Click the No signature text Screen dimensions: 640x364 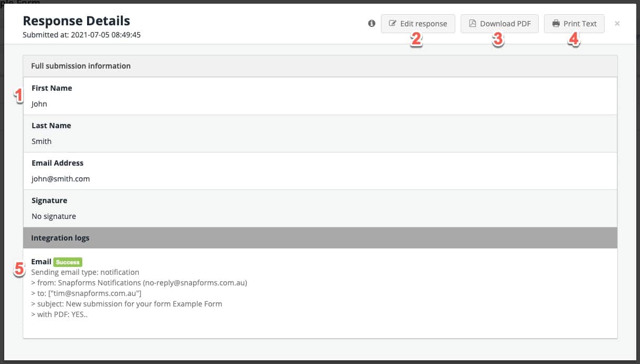point(53,216)
